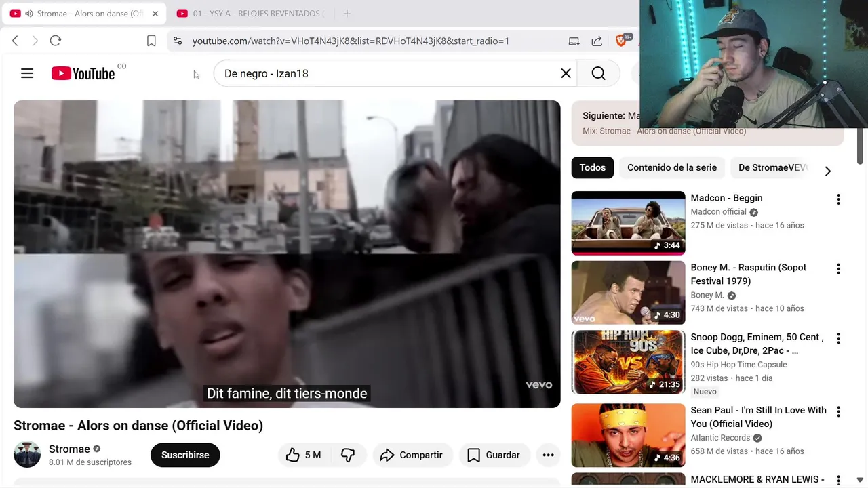
Task: Reload the page with the refresh icon
Action: pos(56,41)
